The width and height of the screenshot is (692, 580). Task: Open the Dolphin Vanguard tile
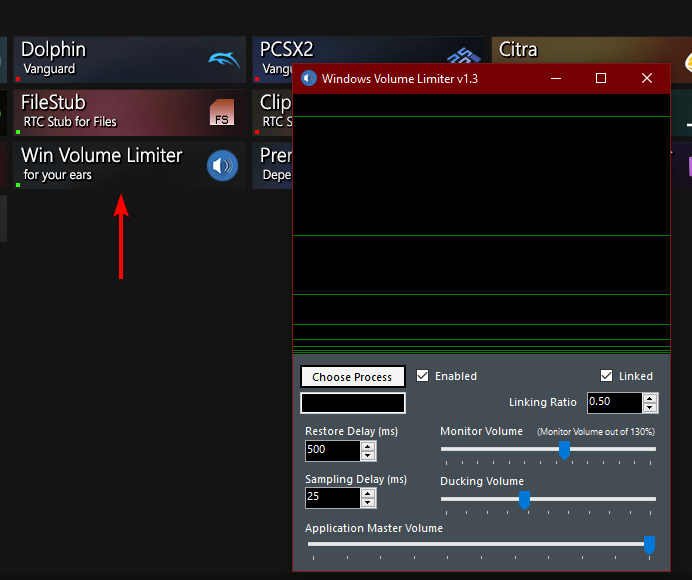pos(129,60)
